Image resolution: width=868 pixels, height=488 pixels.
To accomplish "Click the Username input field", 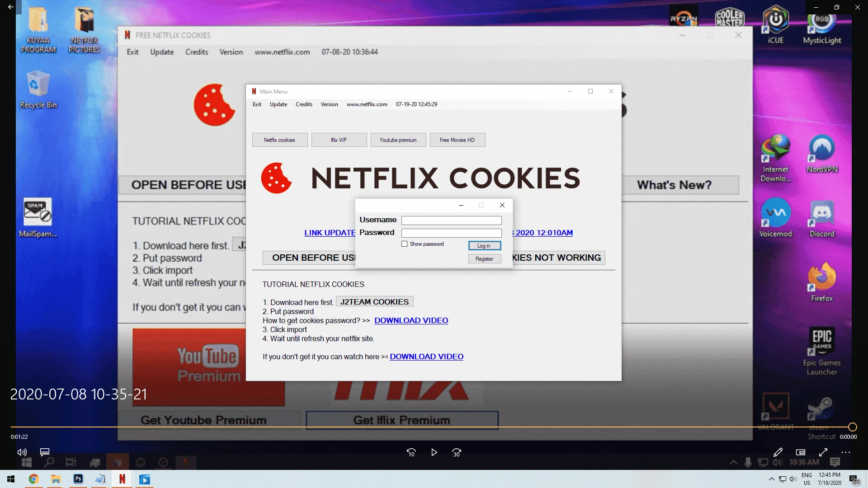I will click(451, 220).
